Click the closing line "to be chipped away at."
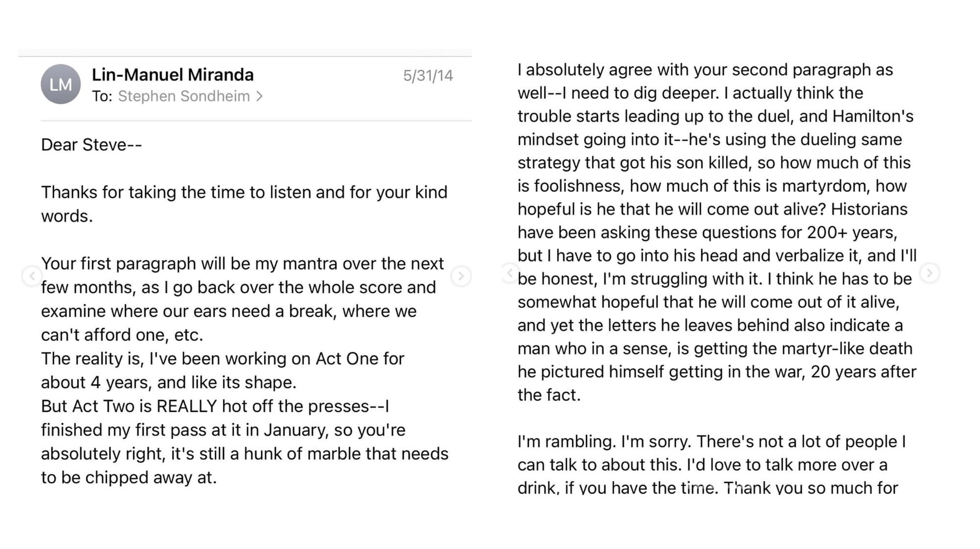Image resolution: width=980 pixels, height=549 pixels. coord(129,477)
